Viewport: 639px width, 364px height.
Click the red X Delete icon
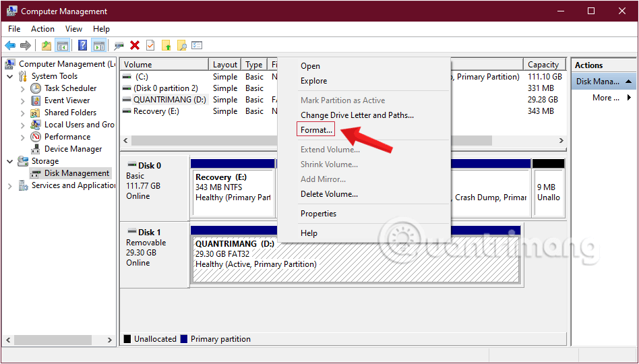pyautogui.click(x=135, y=45)
